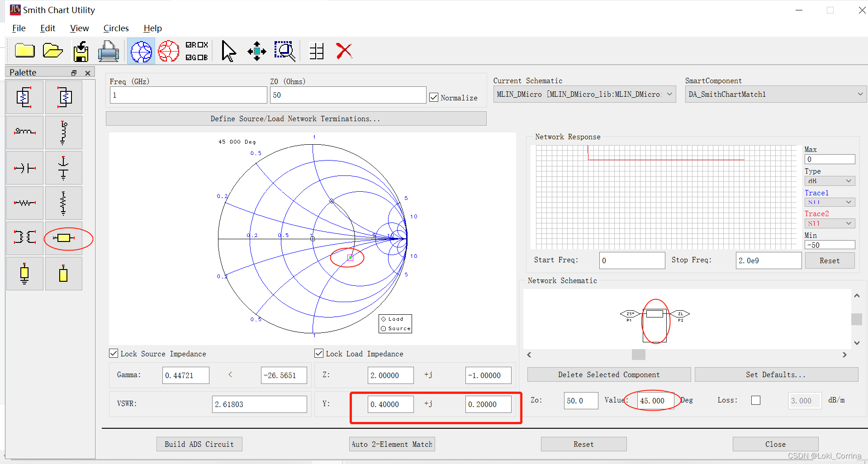This screenshot has width=868, height=464.
Task: Add a series capacitor from palette
Action: click(x=25, y=168)
